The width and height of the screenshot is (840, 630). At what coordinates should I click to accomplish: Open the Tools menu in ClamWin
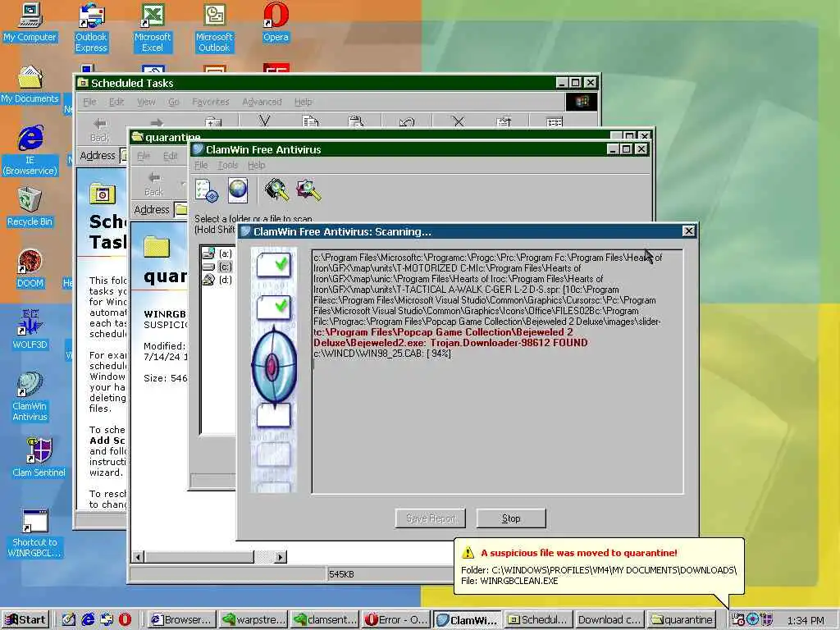coord(228,165)
